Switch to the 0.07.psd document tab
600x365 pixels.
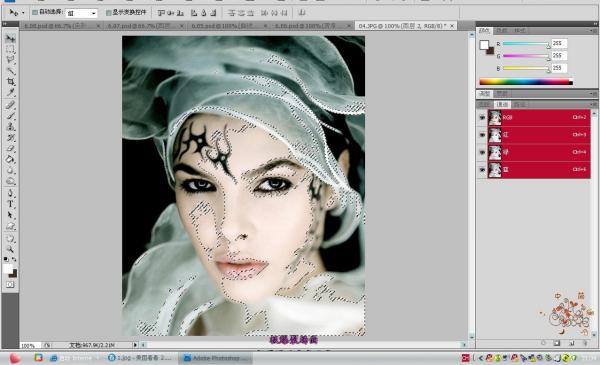pyautogui.click(x=143, y=26)
